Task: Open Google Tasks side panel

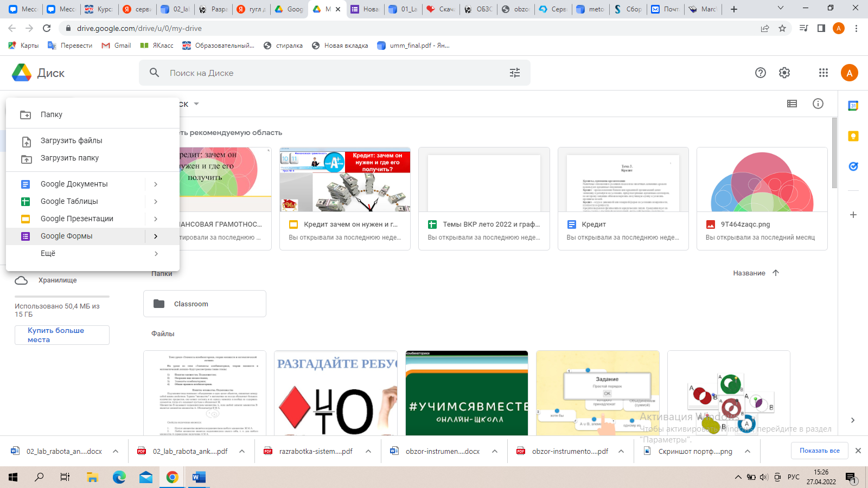Action: point(853,166)
